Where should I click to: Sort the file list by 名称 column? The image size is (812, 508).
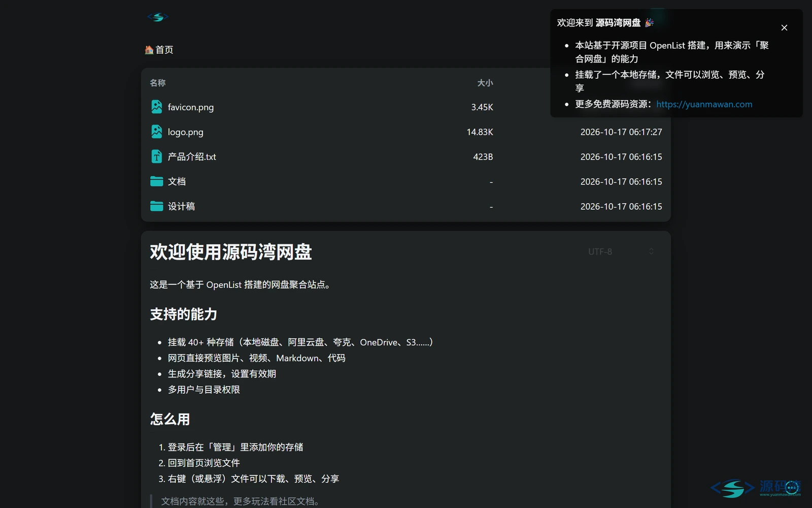tap(158, 83)
